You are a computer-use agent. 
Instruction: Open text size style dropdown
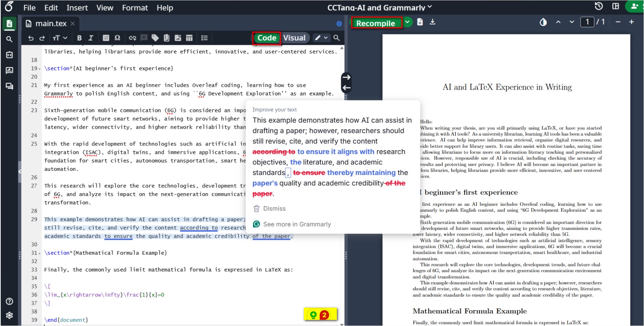point(60,38)
